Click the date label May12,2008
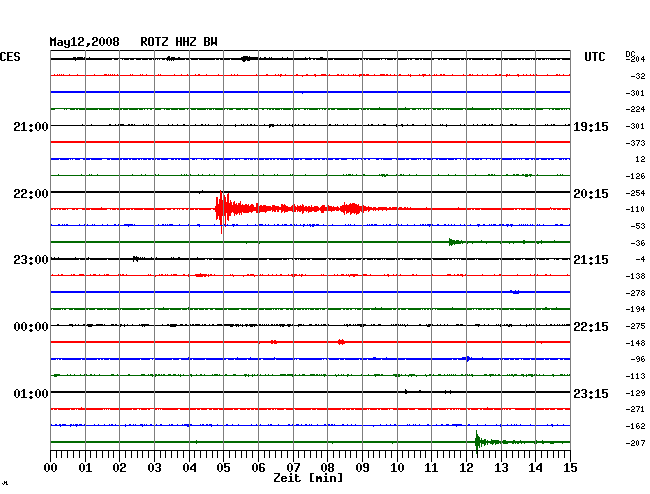 coord(85,42)
